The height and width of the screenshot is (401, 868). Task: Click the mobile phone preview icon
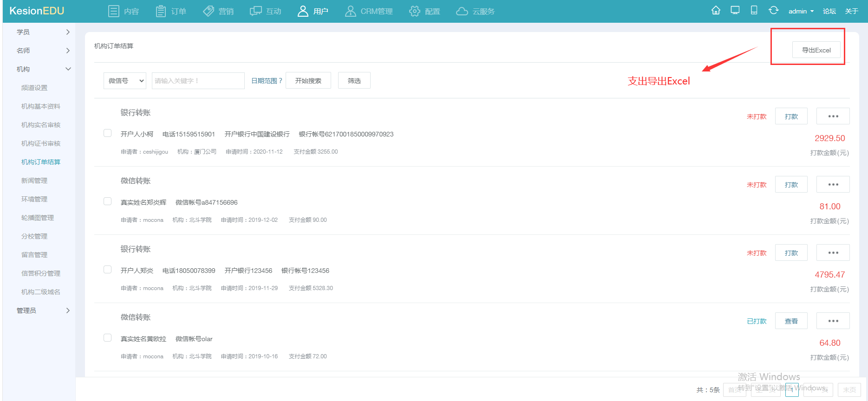754,10
